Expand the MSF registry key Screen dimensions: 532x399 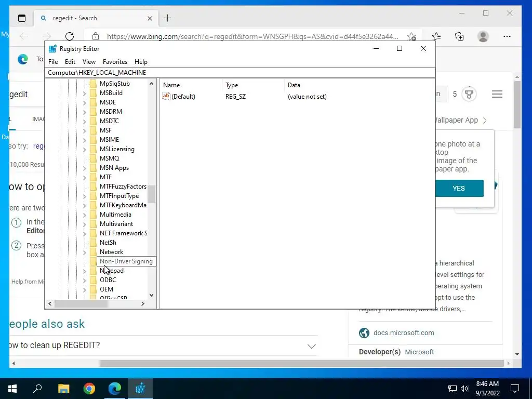pos(85,130)
